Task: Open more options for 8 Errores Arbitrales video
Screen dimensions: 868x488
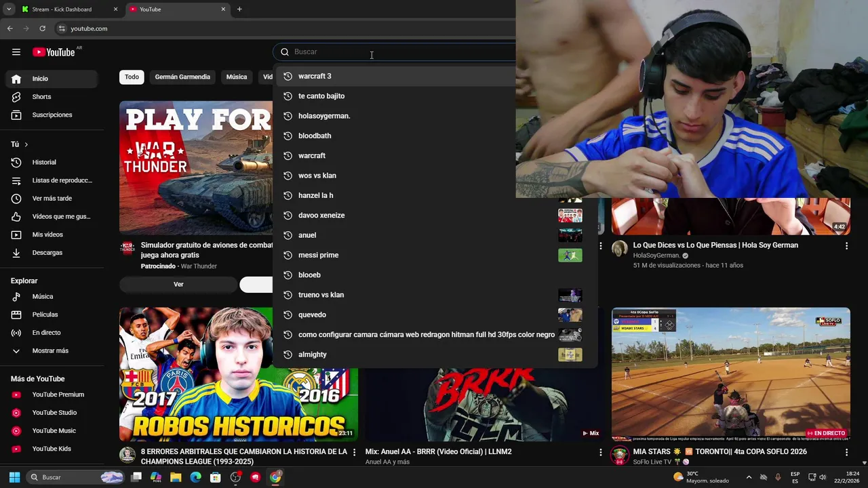Action: click(354, 452)
